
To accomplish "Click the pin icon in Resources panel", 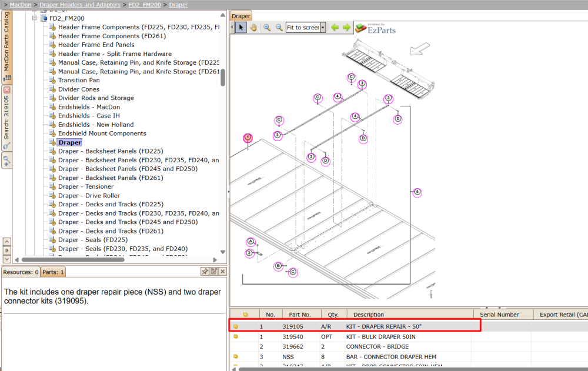I will [x=205, y=271].
